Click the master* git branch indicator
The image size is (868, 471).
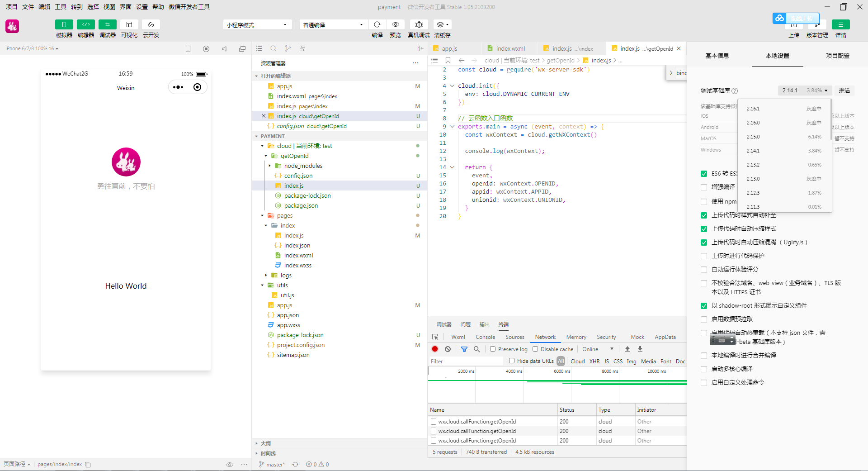point(272,465)
